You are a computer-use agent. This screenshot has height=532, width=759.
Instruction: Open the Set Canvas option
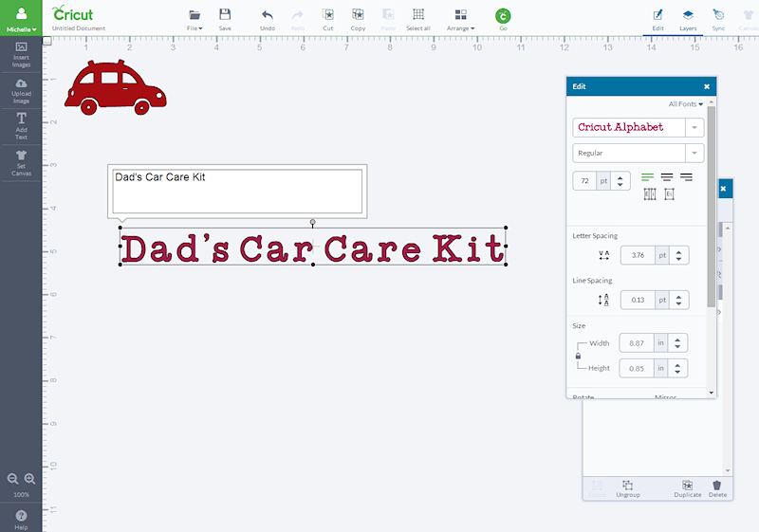click(x=21, y=163)
